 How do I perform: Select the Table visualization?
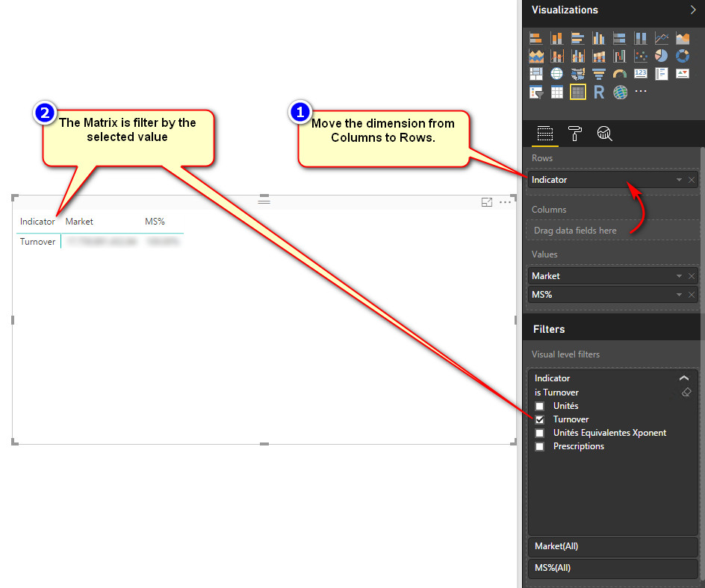point(556,92)
